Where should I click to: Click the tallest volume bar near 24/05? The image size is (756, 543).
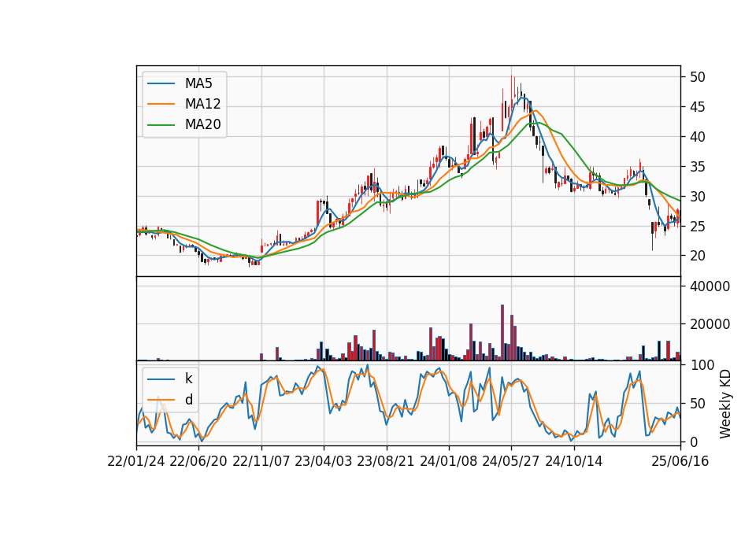pyautogui.click(x=502, y=332)
